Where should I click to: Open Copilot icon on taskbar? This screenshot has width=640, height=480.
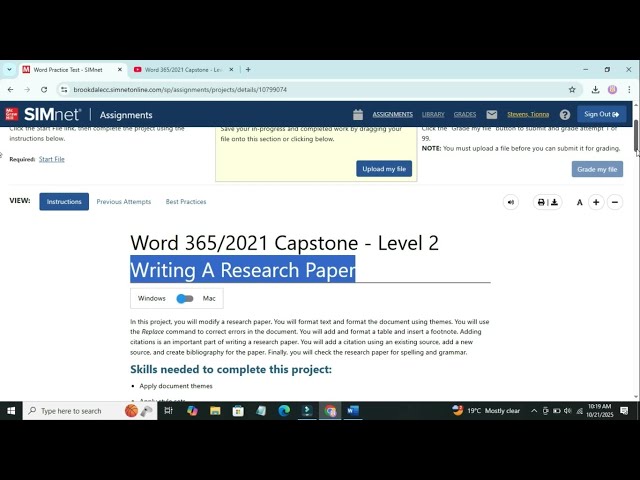[x=192, y=411]
